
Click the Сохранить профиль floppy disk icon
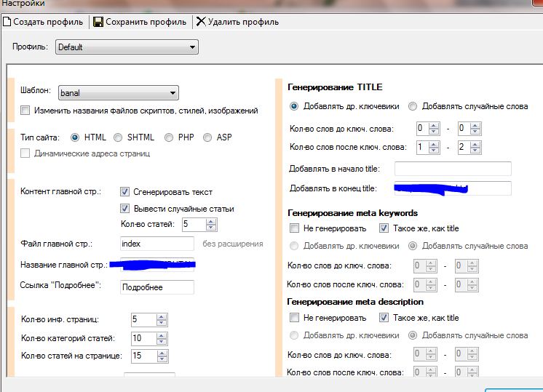pyautogui.click(x=98, y=22)
